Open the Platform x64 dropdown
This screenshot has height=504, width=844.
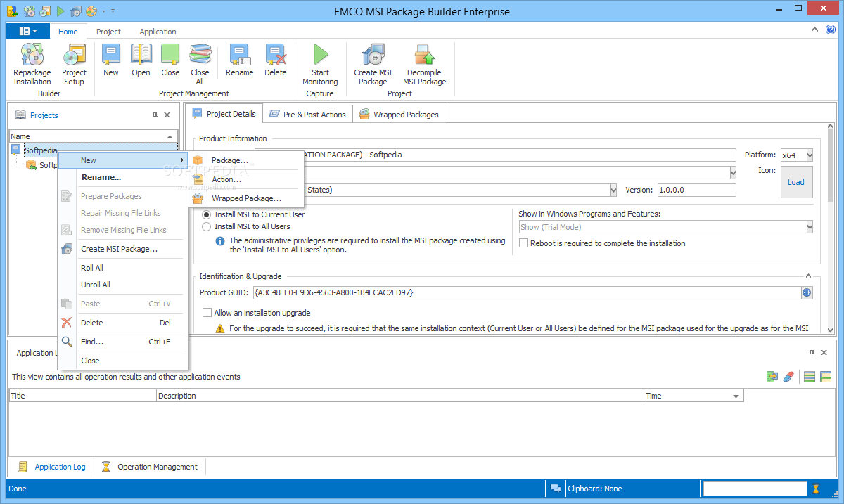coord(810,155)
